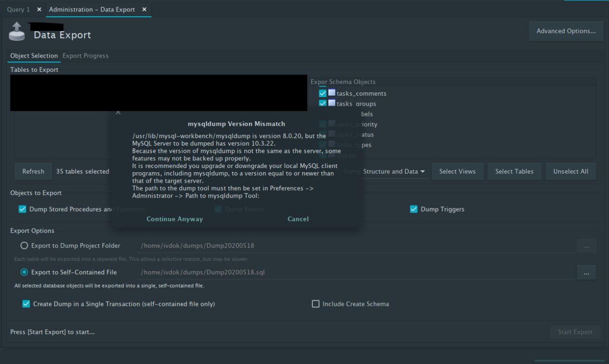Viewport: 609px width, 364px height.
Task: Switch to the Query 1 tab
Action: 19,9
